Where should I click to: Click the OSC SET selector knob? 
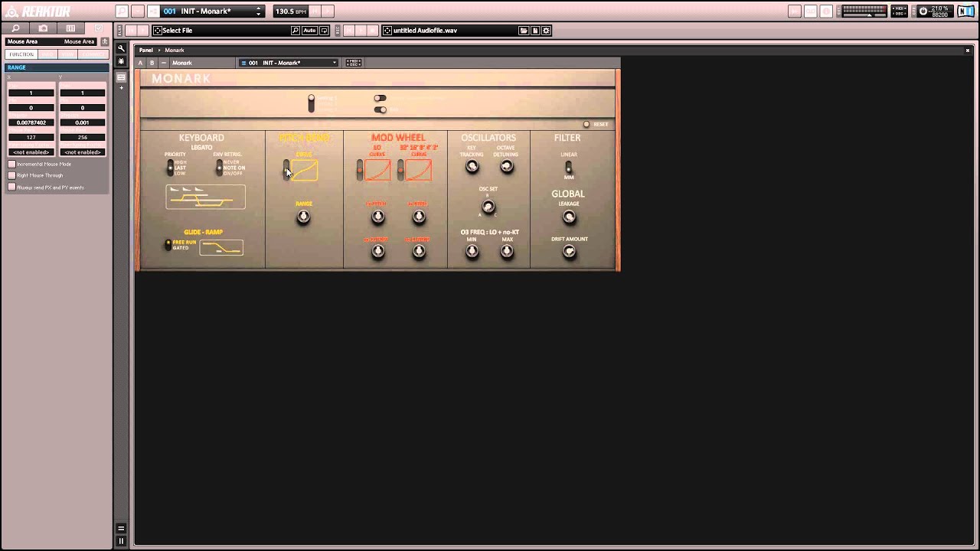[x=488, y=207]
